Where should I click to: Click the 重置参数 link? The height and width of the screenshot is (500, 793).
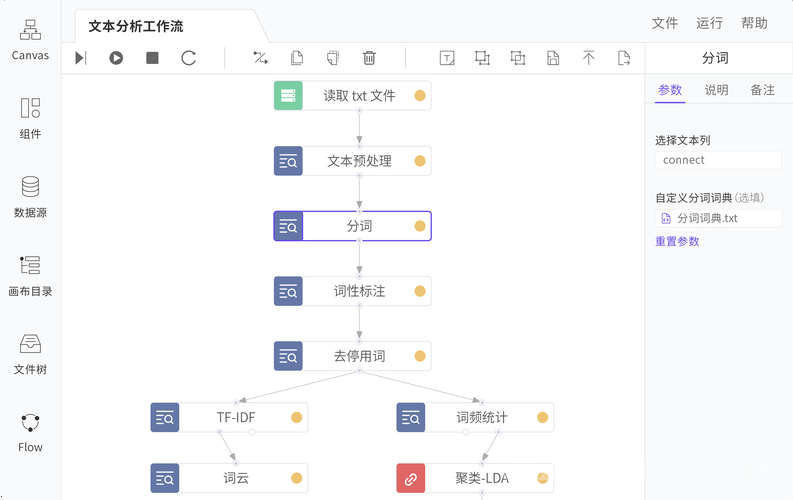(677, 241)
